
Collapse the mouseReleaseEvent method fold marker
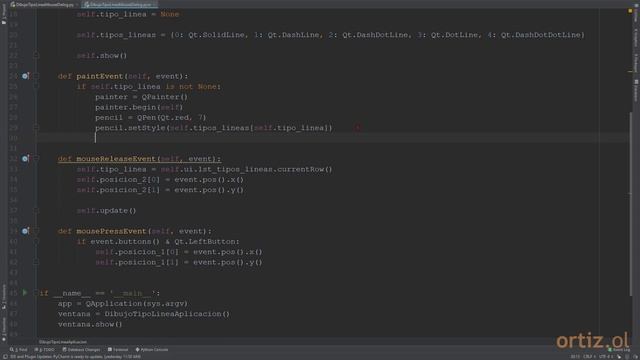click(x=36, y=159)
